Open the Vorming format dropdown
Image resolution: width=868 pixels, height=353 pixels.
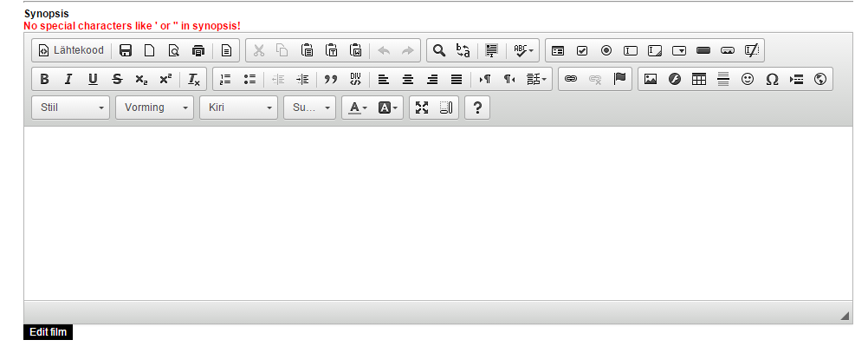154,108
